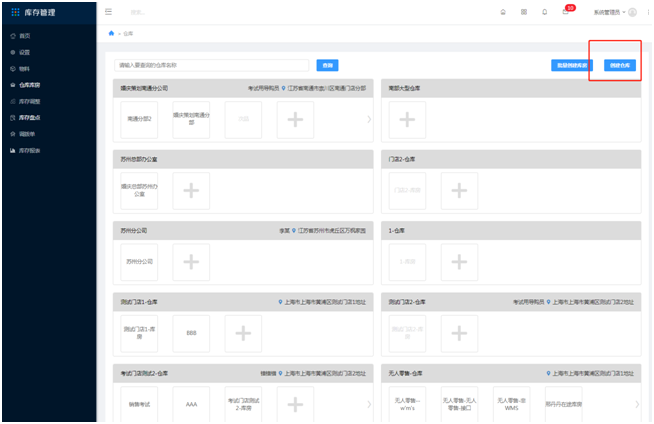Viewport: 654px width, 424px height.
Task: Click the home icon in the top header bar
Action: click(503, 12)
